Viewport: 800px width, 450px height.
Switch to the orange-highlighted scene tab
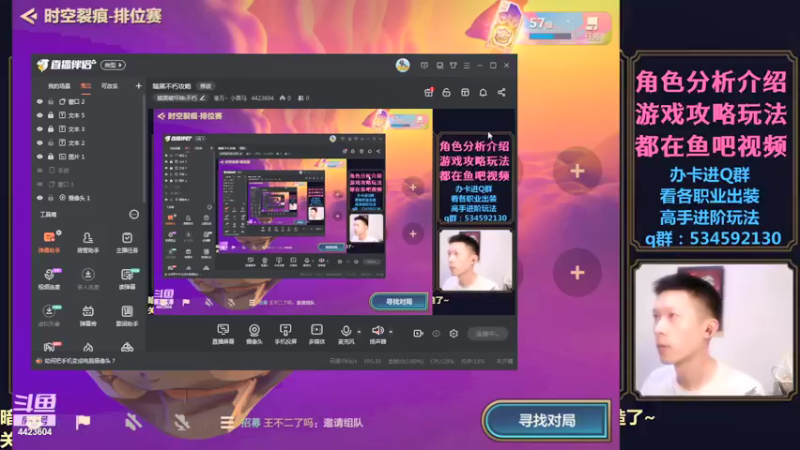(x=86, y=86)
